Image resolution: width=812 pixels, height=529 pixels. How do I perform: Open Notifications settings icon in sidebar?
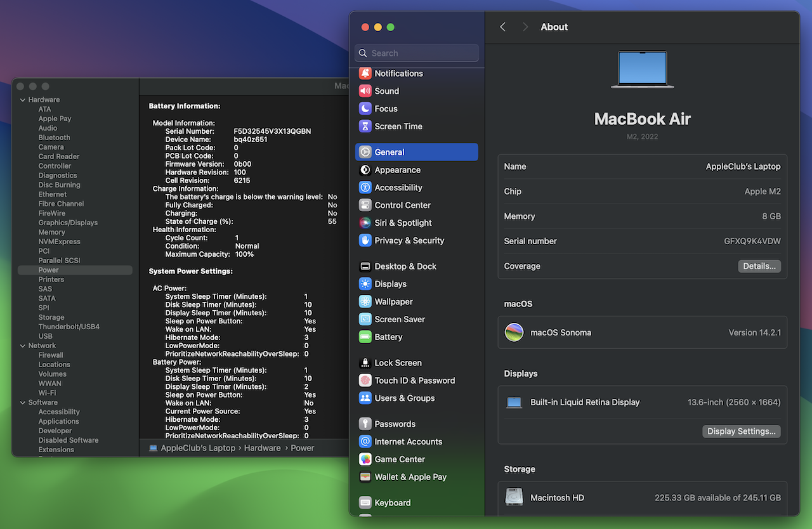click(x=365, y=73)
